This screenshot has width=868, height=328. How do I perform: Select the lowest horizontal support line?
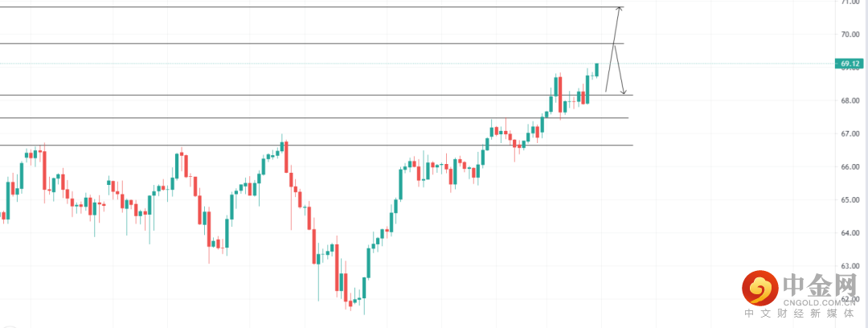(321, 146)
